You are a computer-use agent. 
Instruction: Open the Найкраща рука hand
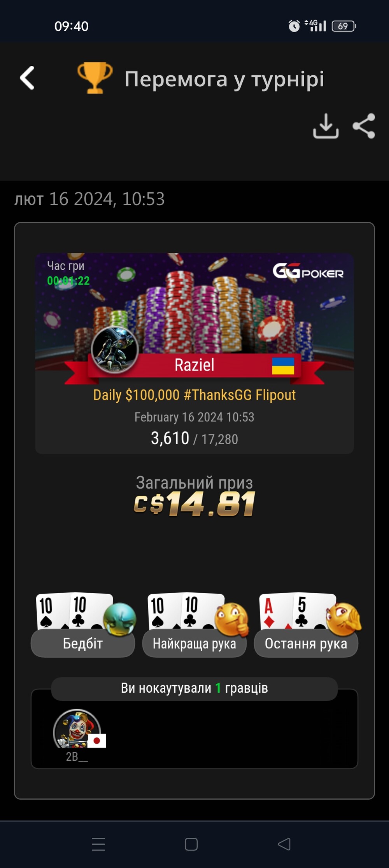coord(194,643)
